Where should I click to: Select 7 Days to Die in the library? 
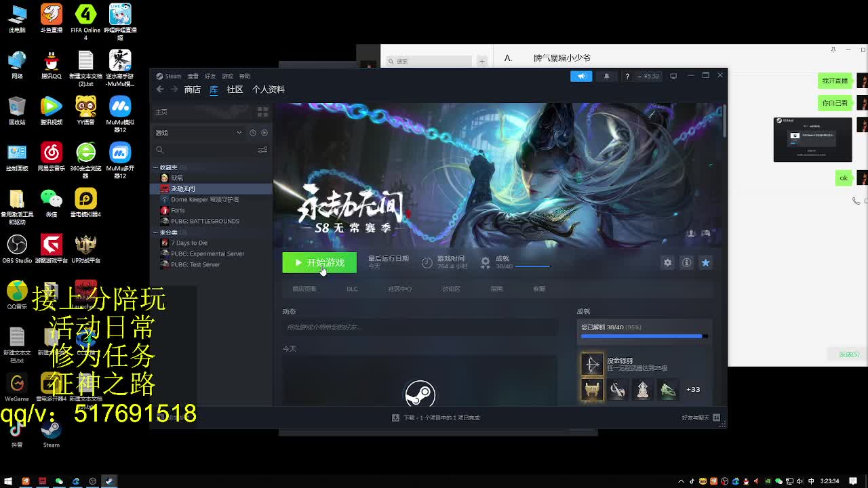(212, 243)
